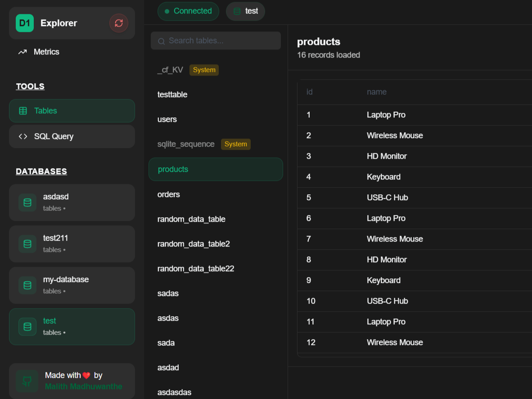532x399 pixels.
Task: Click the GitHub icon in footer
Action: [x=27, y=381]
